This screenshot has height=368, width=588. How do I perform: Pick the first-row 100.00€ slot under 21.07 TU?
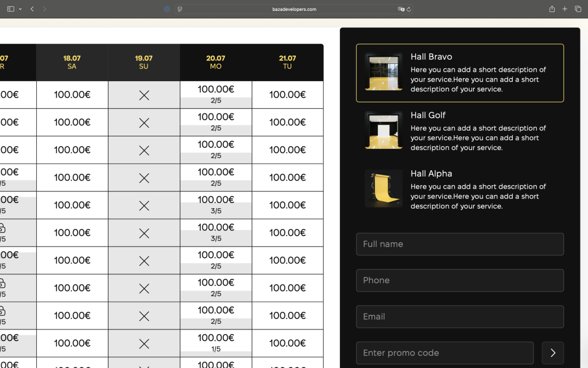pyautogui.click(x=287, y=95)
